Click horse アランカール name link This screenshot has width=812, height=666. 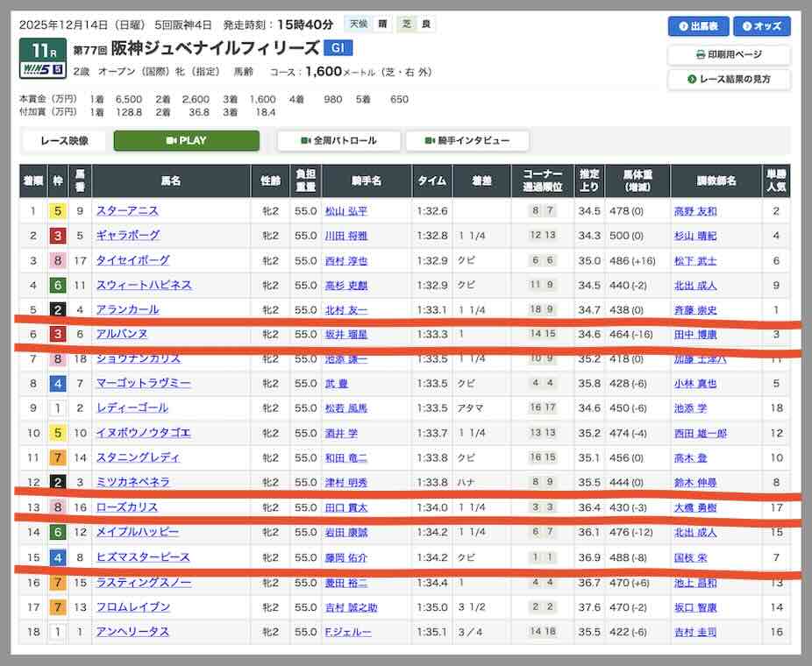[128, 309]
